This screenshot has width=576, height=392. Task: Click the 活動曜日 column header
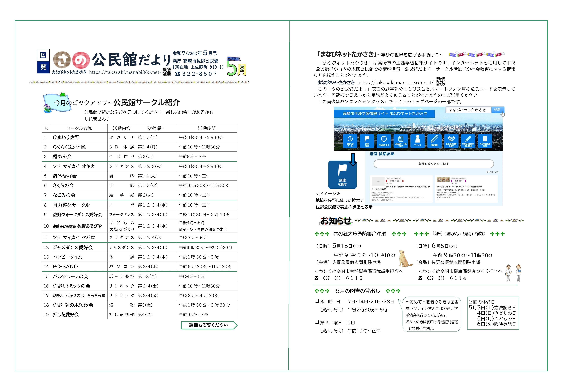click(x=156, y=128)
